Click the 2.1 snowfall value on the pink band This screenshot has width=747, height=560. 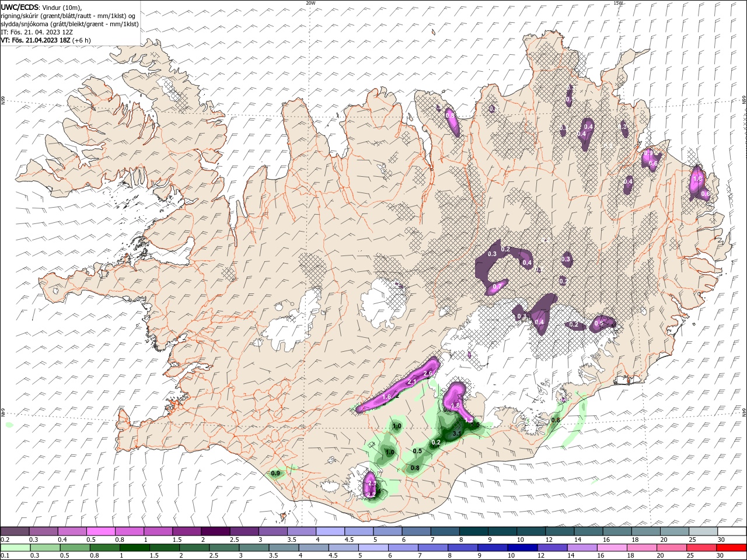click(x=411, y=381)
